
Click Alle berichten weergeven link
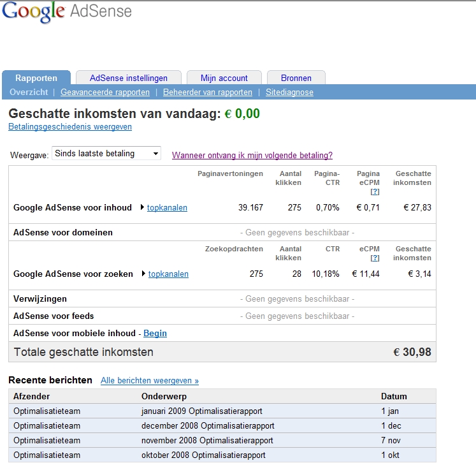[150, 381]
